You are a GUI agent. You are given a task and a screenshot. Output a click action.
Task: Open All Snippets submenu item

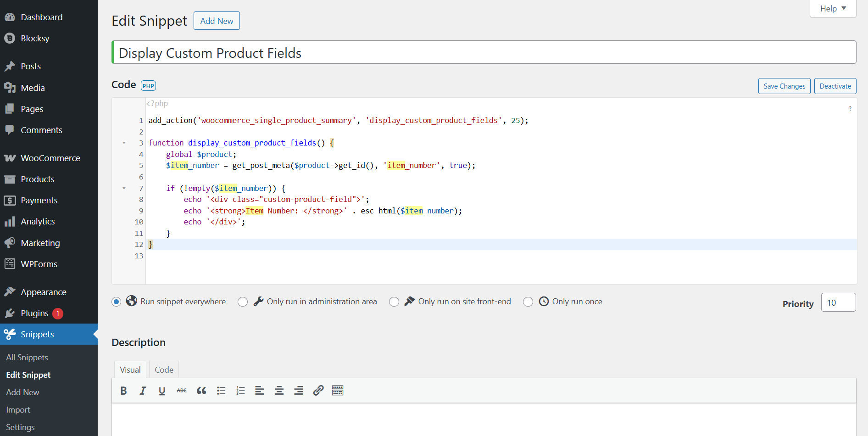[27, 358]
